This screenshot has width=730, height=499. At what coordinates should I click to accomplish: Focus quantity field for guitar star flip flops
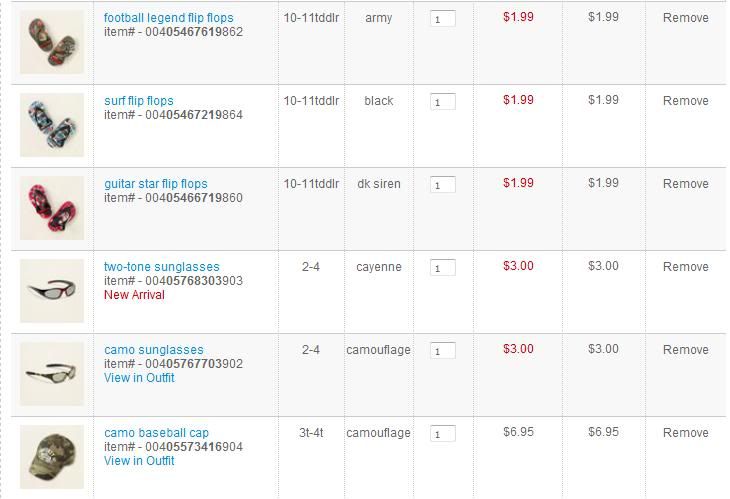pos(443,185)
